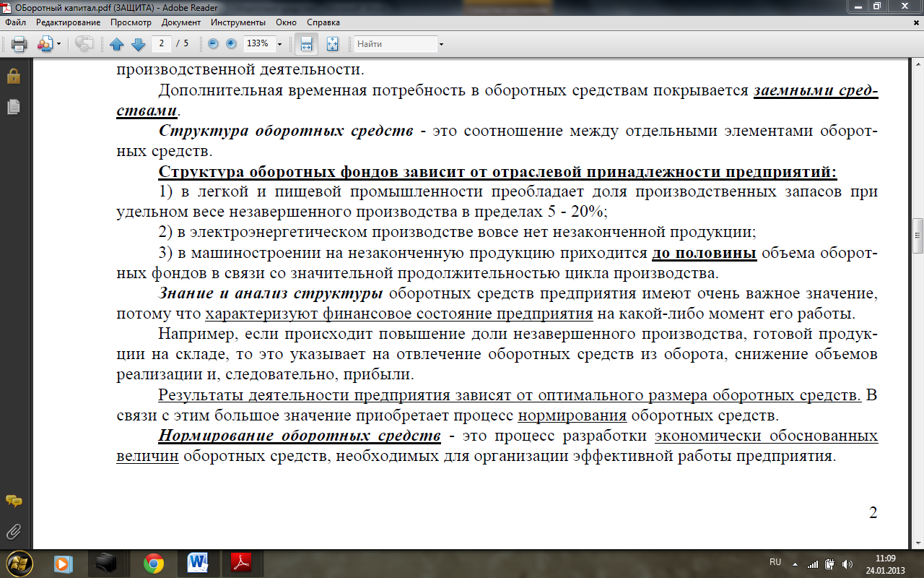Image resolution: width=924 pixels, height=578 pixels.
Task: Toggle fit one full page icon
Action: (332, 44)
